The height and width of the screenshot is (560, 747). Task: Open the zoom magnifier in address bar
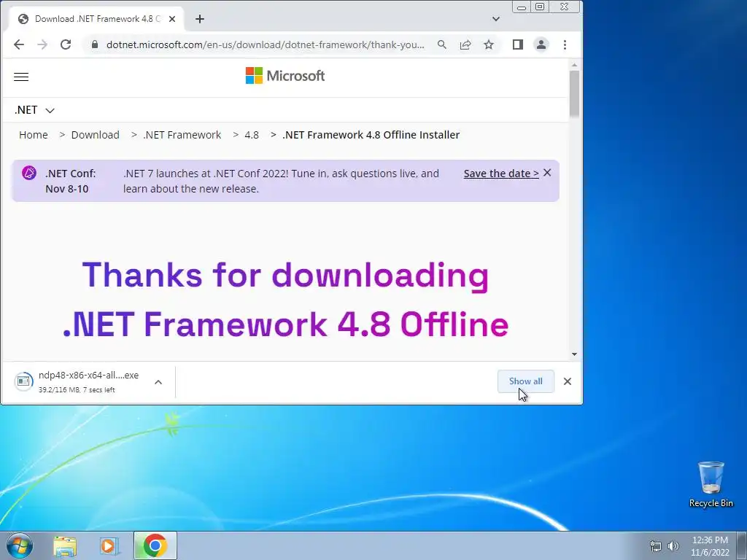click(441, 44)
